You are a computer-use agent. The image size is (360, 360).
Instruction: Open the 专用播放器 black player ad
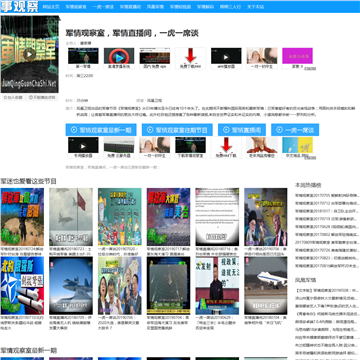click(x=83, y=145)
